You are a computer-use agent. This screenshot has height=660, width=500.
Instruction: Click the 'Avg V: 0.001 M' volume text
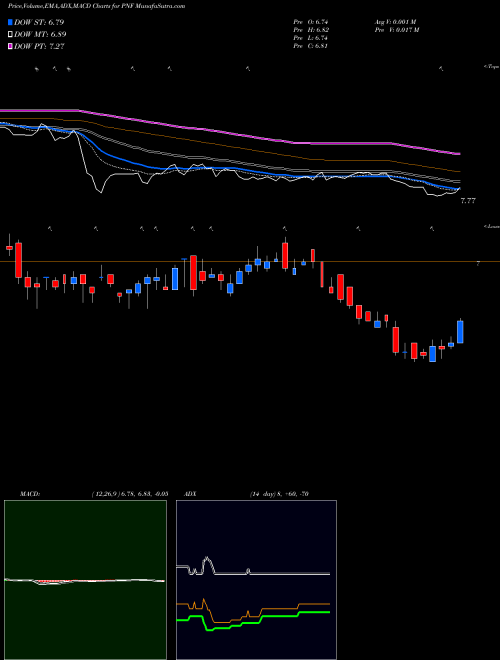tap(395, 22)
